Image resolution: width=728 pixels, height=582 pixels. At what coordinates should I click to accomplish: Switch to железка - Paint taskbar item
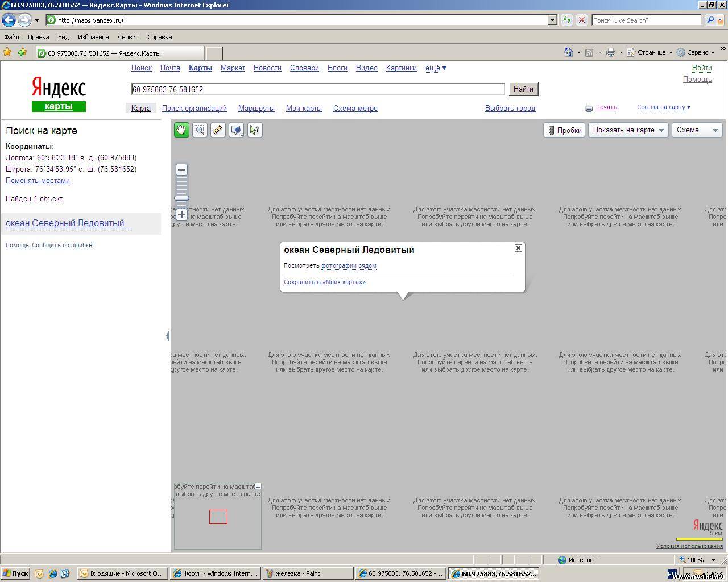(308, 573)
